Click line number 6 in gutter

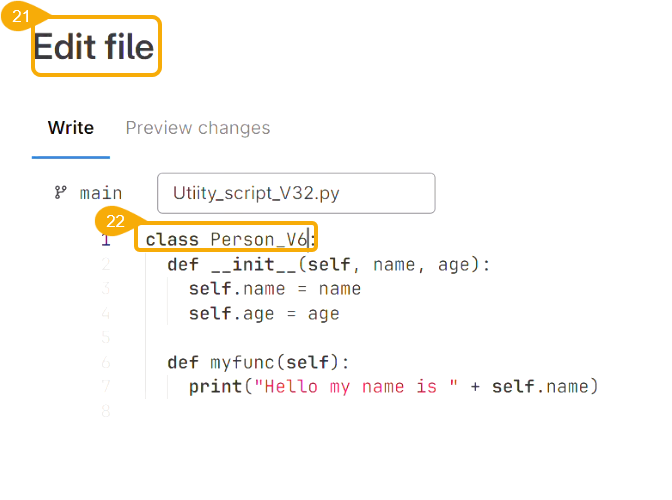click(x=106, y=362)
